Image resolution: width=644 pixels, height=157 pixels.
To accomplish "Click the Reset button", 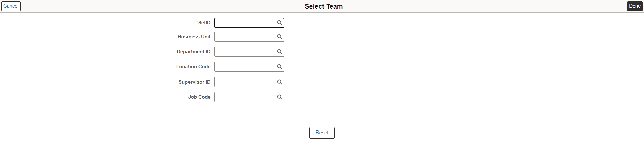I will pyautogui.click(x=322, y=133).
